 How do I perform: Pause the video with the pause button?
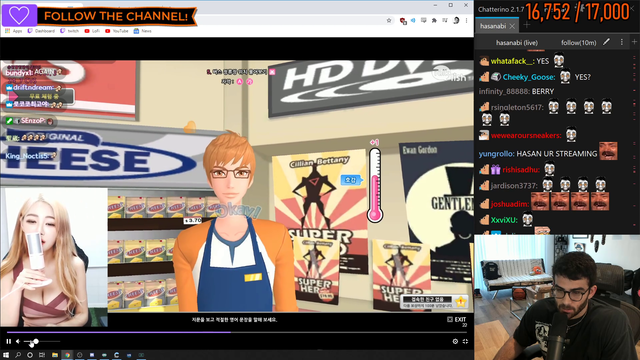point(9,341)
